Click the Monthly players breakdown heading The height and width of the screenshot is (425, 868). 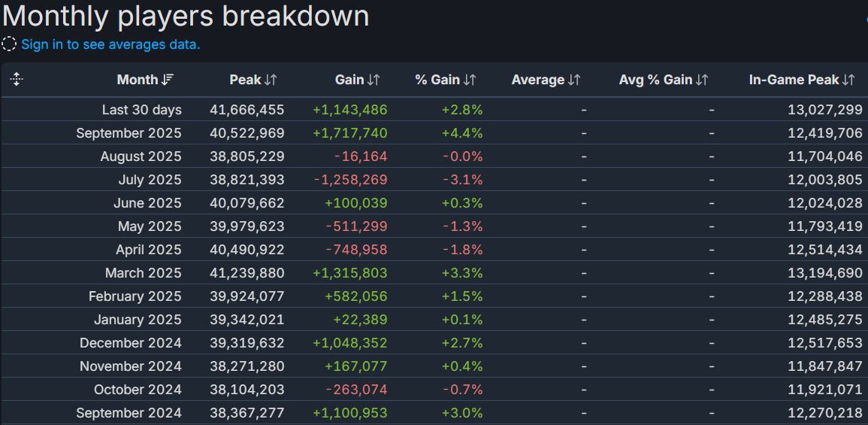pos(186,16)
